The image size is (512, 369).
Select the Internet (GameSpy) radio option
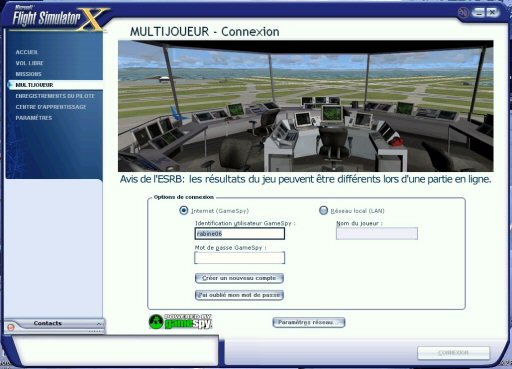(184, 210)
